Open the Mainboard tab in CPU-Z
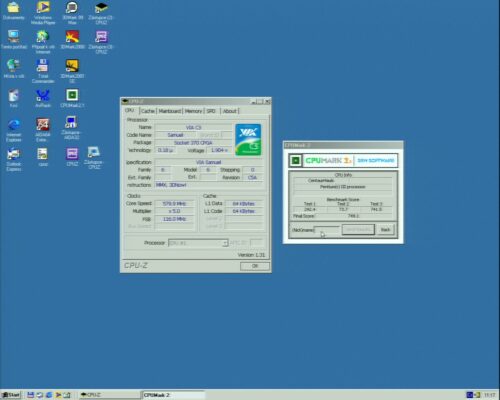This screenshot has height=400, width=500. point(170,111)
